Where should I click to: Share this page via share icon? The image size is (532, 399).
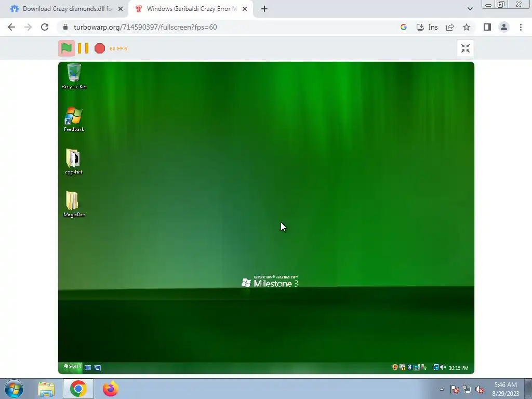[x=450, y=27]
